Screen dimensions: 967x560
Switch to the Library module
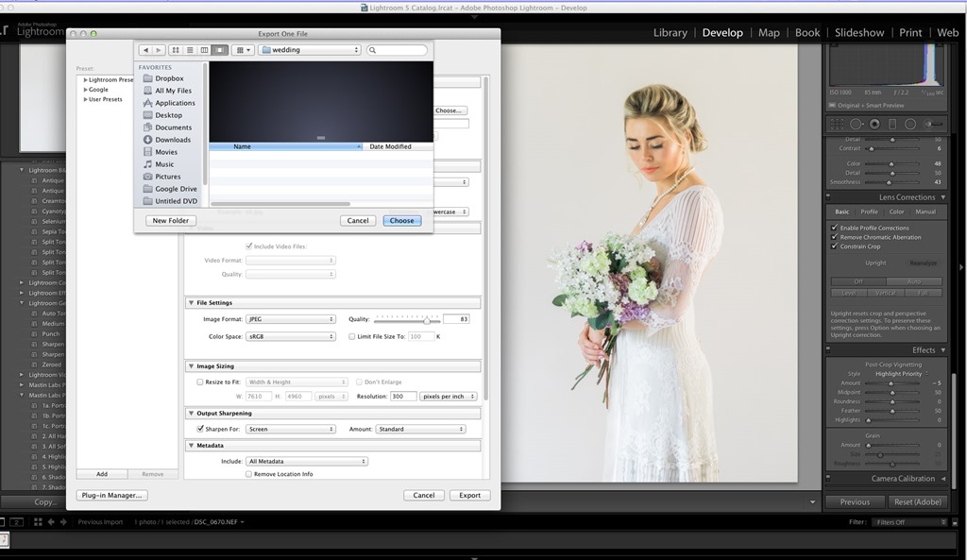(x=670, y=33)
